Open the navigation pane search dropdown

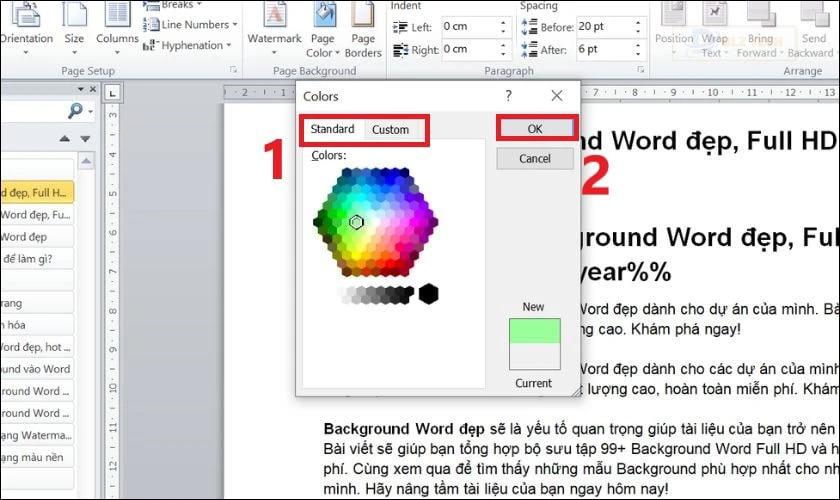(x=91, y=111)
